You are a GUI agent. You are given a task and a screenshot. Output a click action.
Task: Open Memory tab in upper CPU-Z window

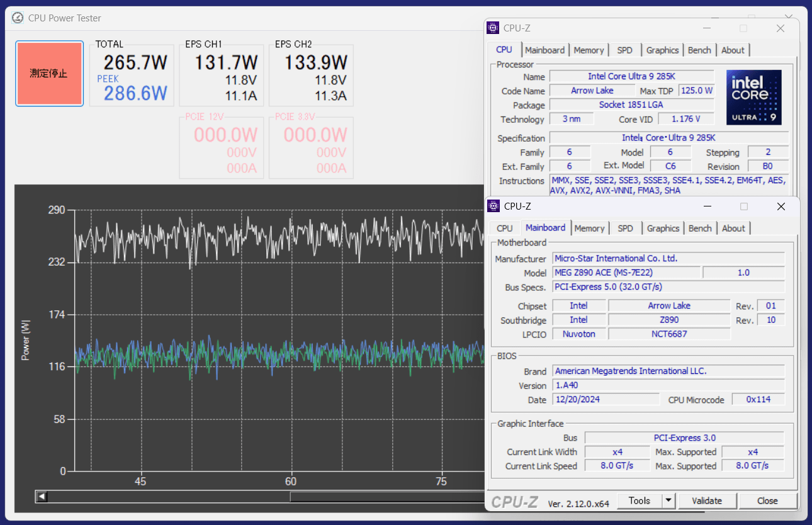point(589,50)
